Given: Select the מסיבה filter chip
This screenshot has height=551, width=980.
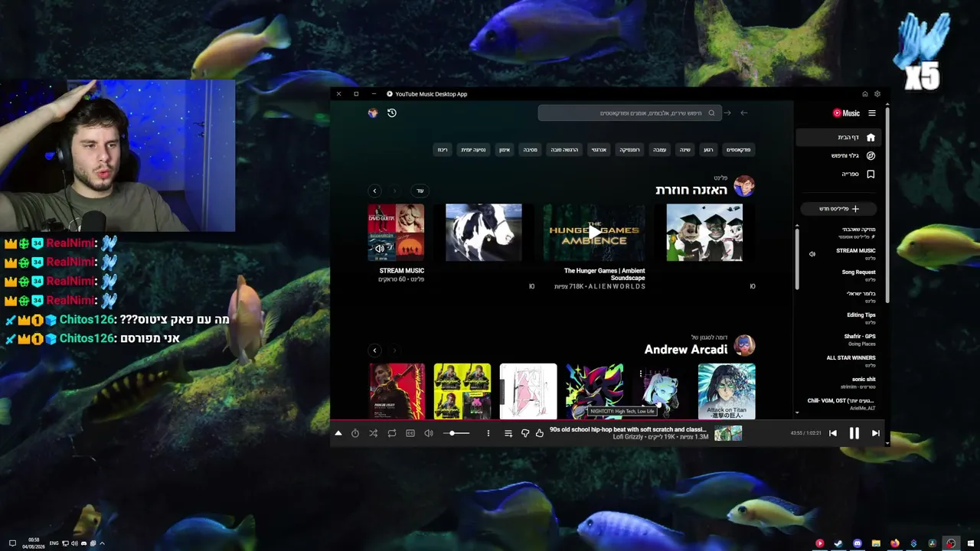Looking at the screenshot, I should click(531, 150).
